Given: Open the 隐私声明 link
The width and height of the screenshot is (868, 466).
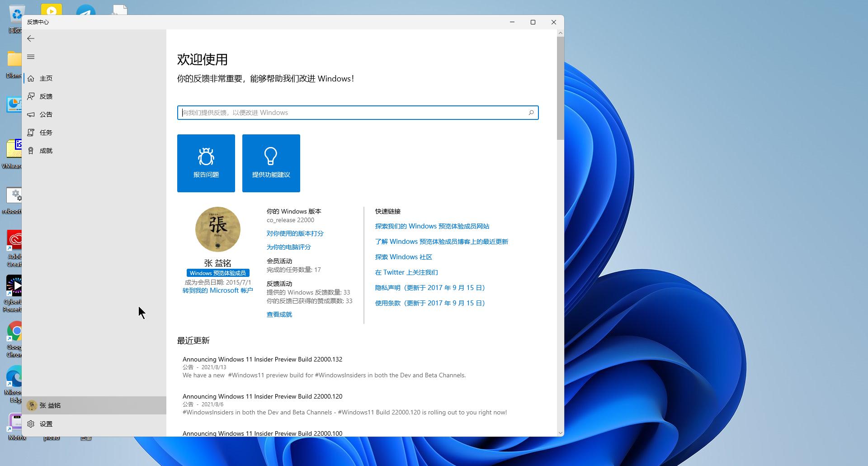Looking at the screenshot, I should click(x=430, y=288).
